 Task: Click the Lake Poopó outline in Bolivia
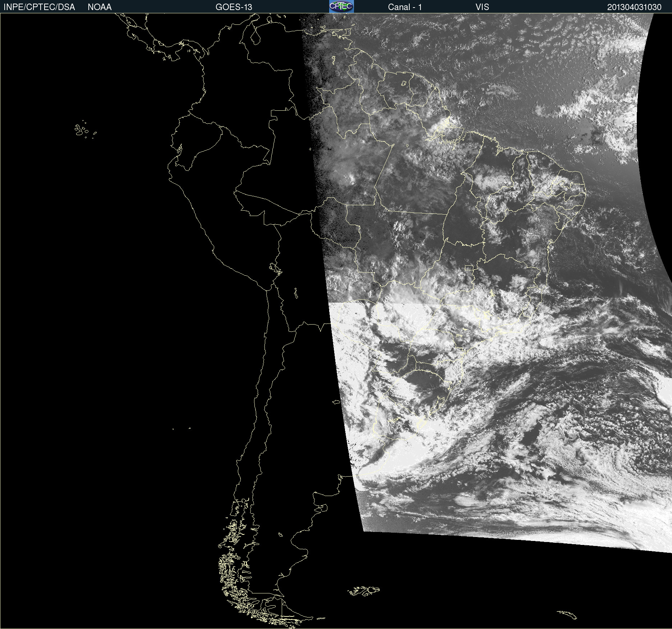295,293
